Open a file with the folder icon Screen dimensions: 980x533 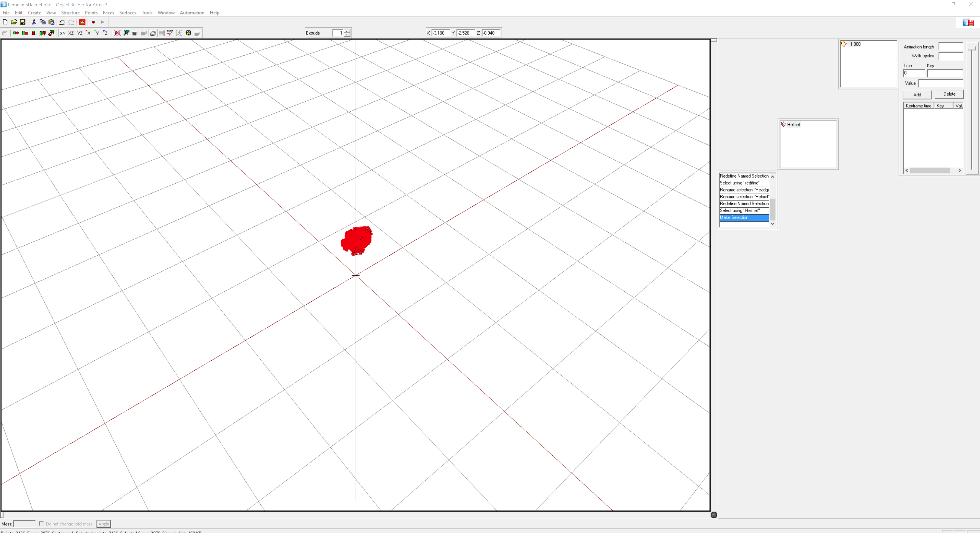point(14,22)
